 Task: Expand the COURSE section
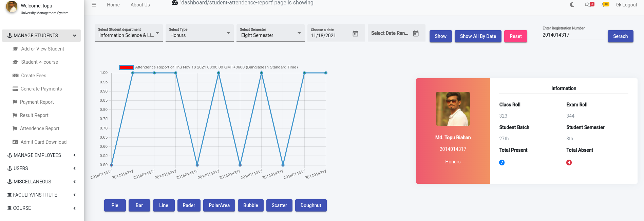pos(41,208)
